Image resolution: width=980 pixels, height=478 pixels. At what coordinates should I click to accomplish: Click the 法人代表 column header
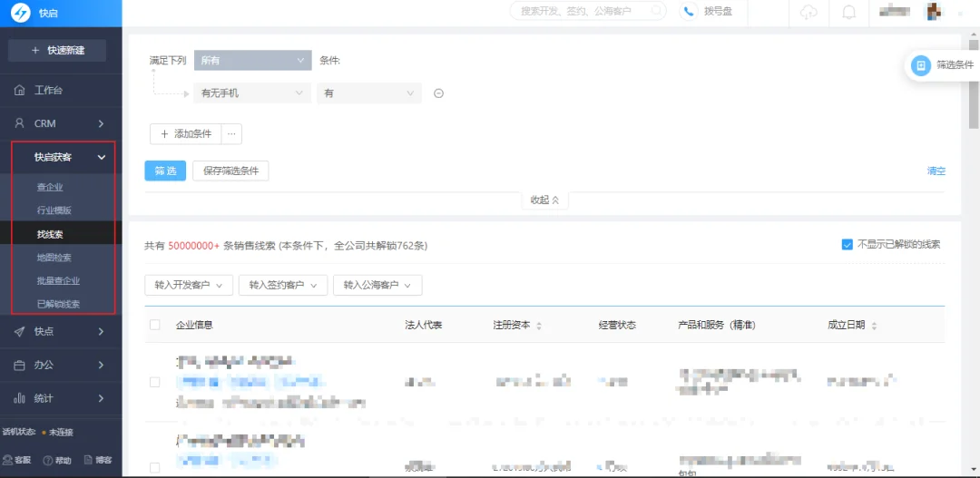click(x=424, y=325)
